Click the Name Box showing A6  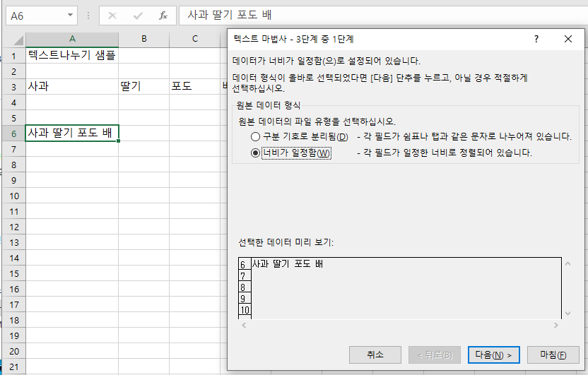point(37,16)
